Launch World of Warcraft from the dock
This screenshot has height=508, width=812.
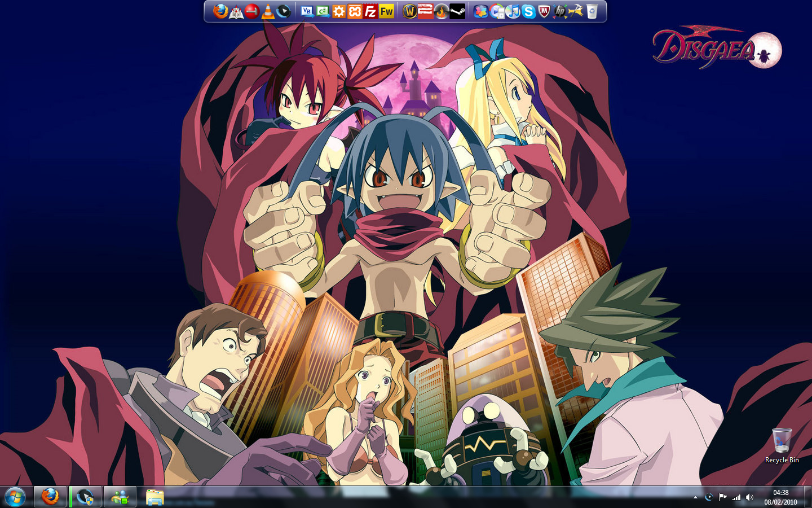coord(410,11)
